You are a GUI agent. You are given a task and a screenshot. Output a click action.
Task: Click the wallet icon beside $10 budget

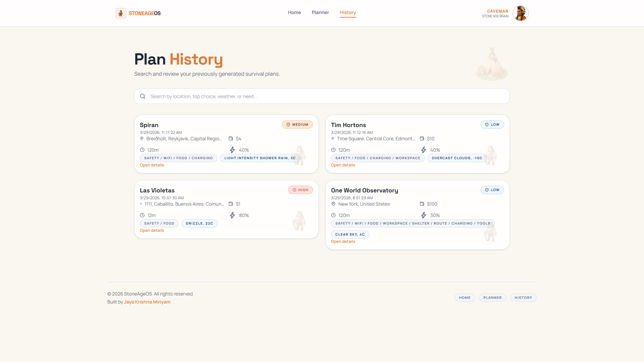point(422,138)
